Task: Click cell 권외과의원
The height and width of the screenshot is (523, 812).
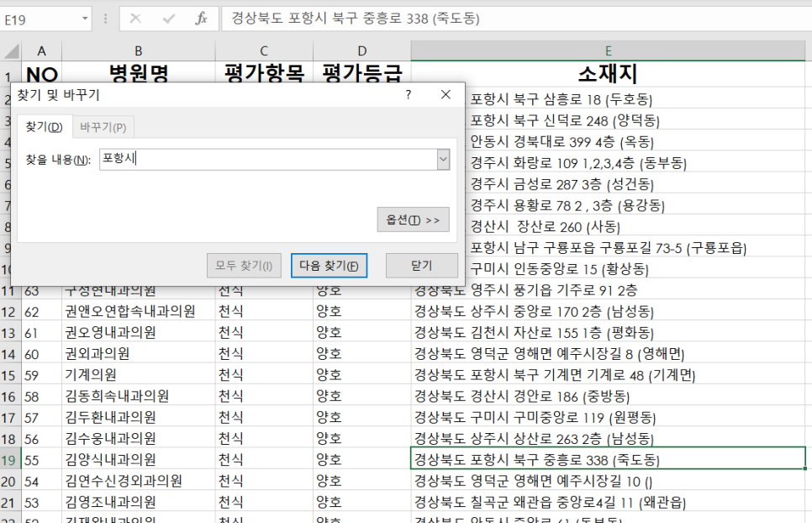Action: pos(138,354)
